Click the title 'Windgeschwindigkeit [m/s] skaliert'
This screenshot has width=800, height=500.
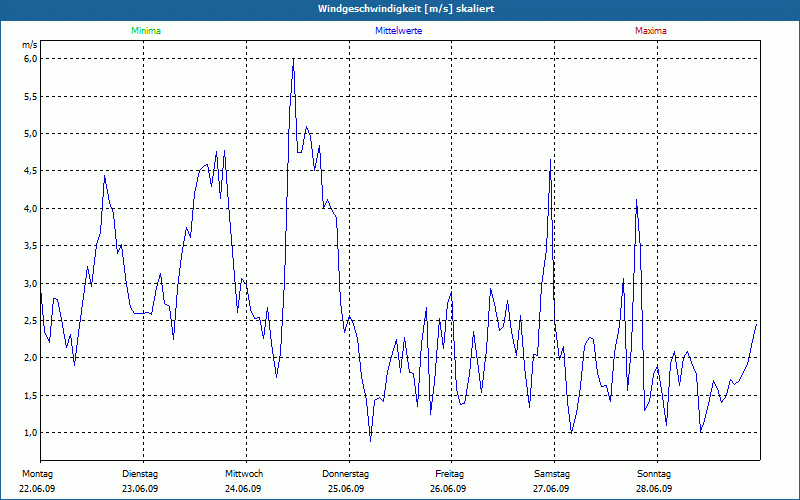tap(406, 9)
